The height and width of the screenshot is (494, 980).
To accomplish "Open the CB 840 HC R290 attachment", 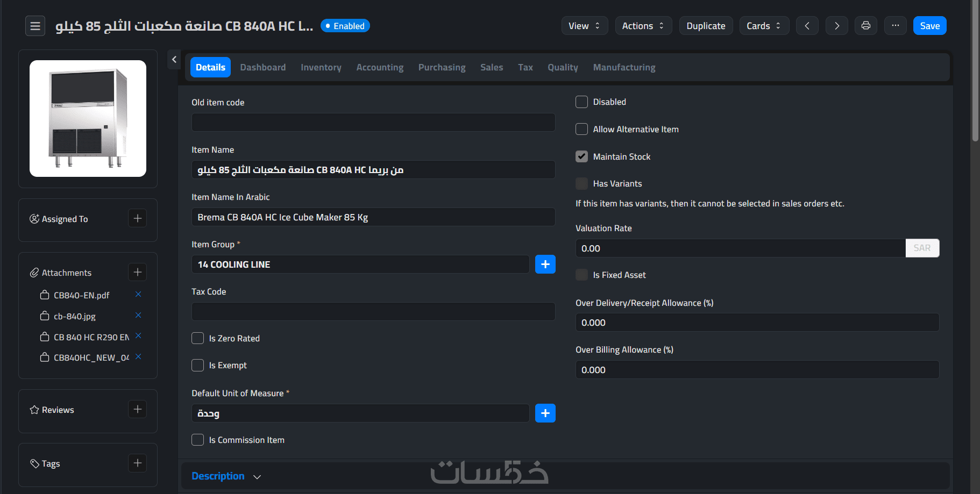I will tap(91, 337).
